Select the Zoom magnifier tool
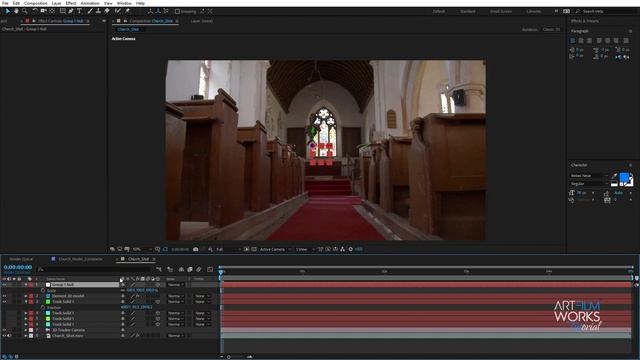The image size is (640, 360). coord(25,11)
